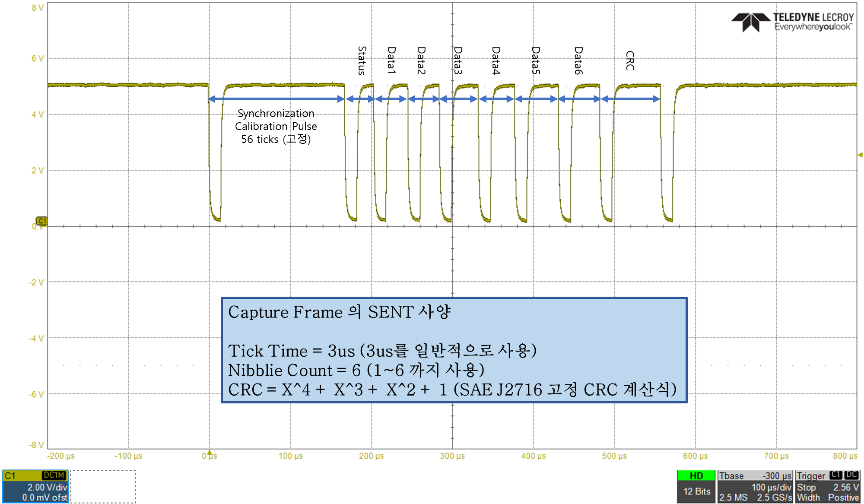Image resolution: width=864 pixels, height=504 pixels.
Task: Click the 200 µs time axis label
Action: (372, 456)
